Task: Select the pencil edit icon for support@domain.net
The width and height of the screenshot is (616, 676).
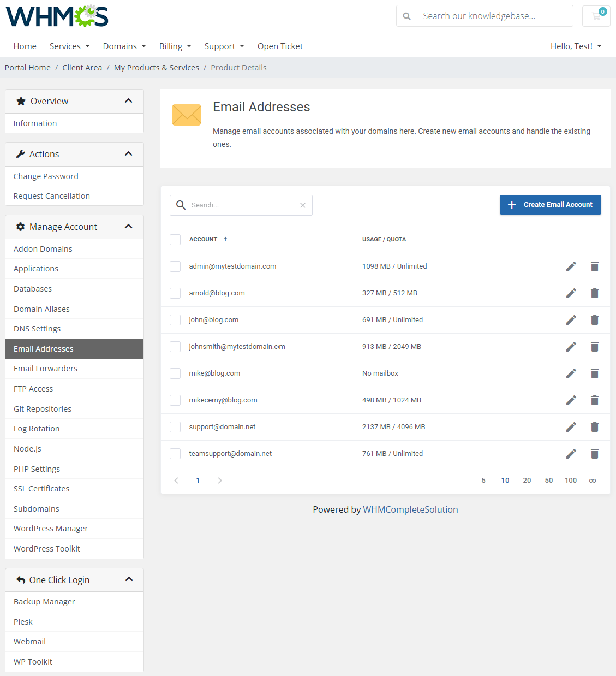Action: click(x=571, y=427)
